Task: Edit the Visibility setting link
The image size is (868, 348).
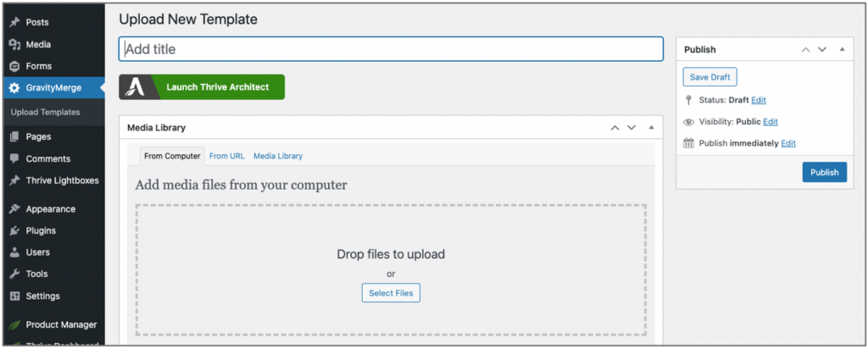Action: pos(770,122)
